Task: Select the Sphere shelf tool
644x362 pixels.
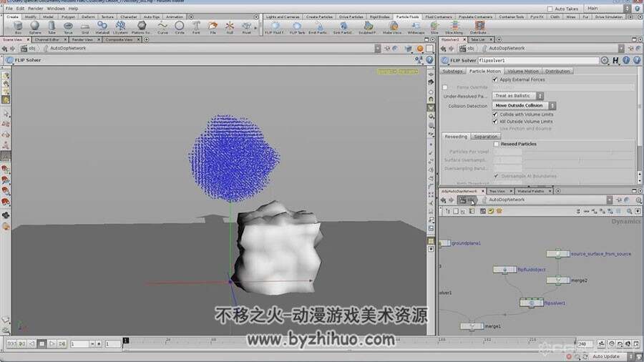Action: 35,27
